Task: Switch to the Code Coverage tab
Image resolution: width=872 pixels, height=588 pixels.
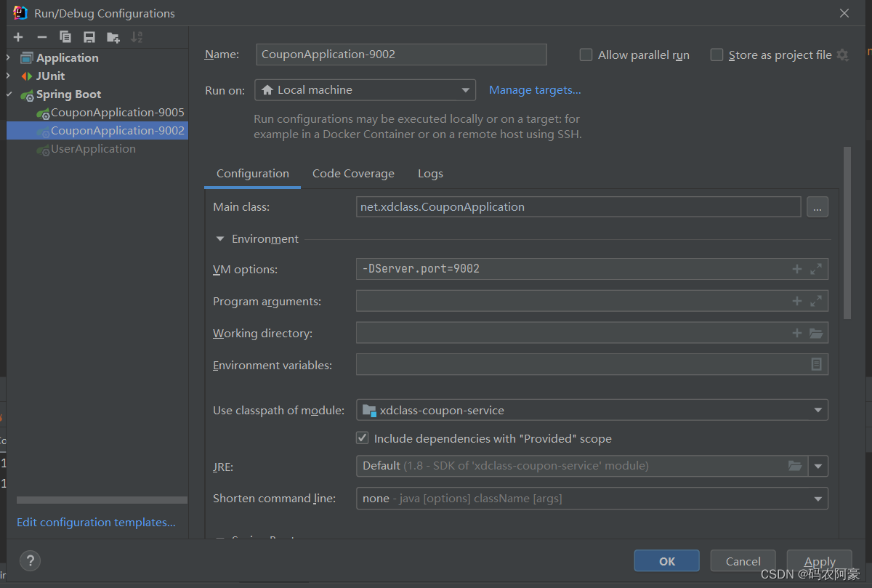Action: coord(353,174)
